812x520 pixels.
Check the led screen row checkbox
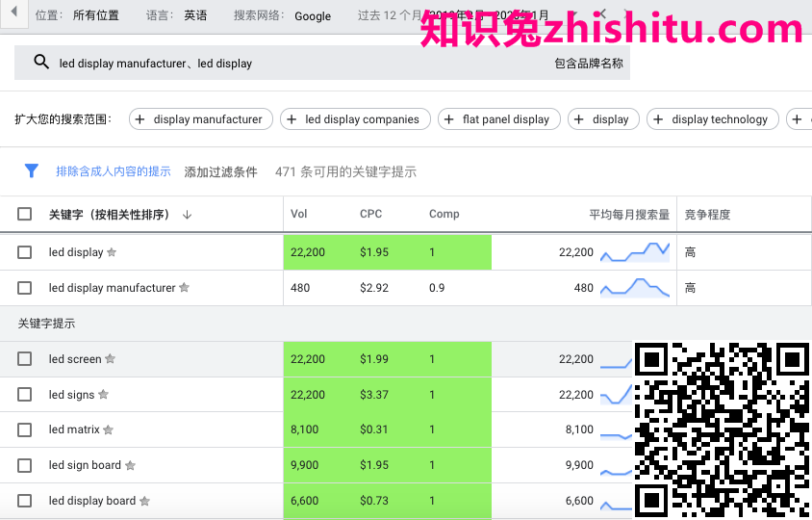point(24,359)
